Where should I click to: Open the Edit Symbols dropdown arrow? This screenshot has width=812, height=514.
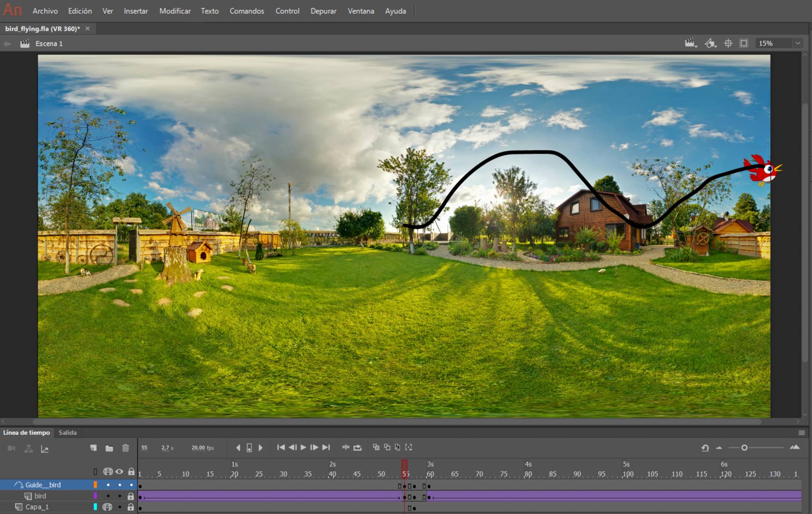710,43
